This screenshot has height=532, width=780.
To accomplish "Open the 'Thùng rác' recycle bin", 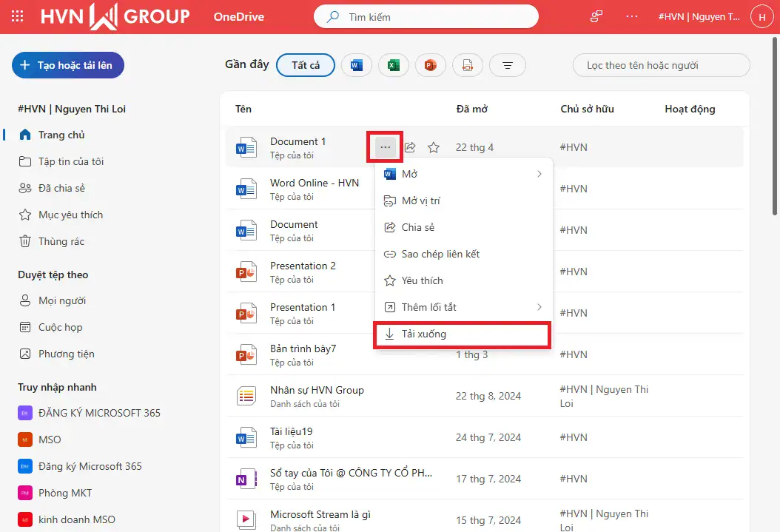I will tap(61, 241).
